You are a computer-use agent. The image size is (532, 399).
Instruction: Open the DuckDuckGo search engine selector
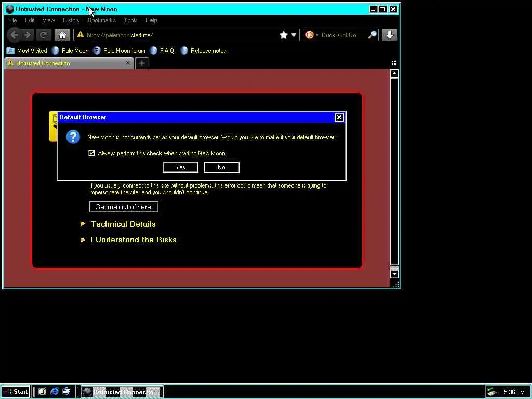tap(312, 35)
